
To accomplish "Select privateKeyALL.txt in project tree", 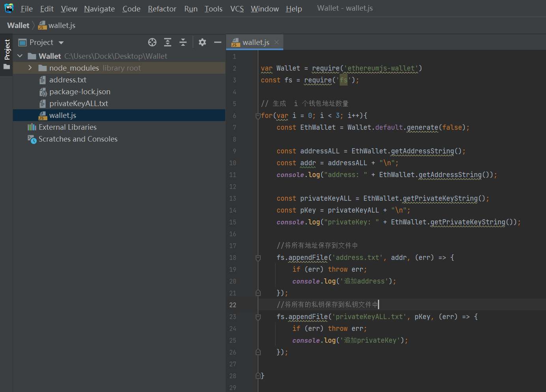I will (119, 103).
